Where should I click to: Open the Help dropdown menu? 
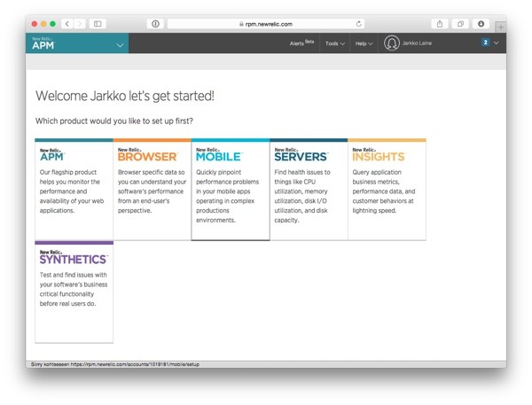(364, 43)
